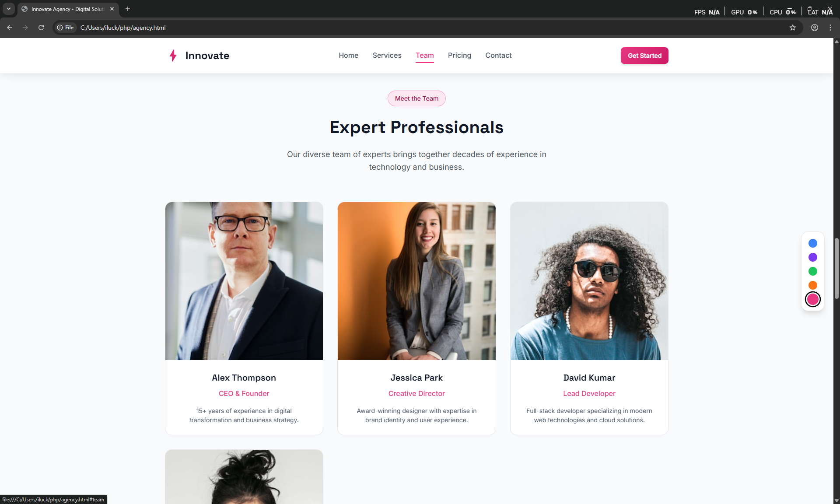Open the Contact nav link
This screenshot has height=504, width=840.
[498, 56]
